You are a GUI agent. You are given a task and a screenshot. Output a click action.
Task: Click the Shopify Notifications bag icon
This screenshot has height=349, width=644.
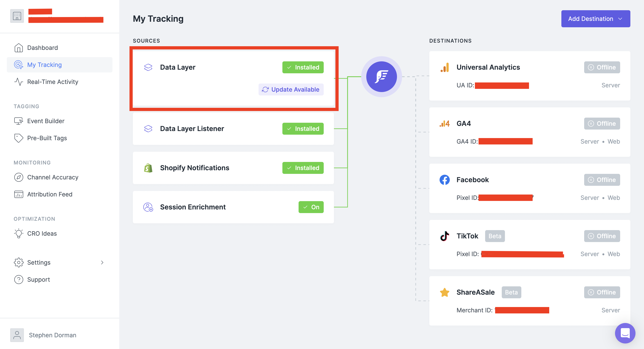148,168
